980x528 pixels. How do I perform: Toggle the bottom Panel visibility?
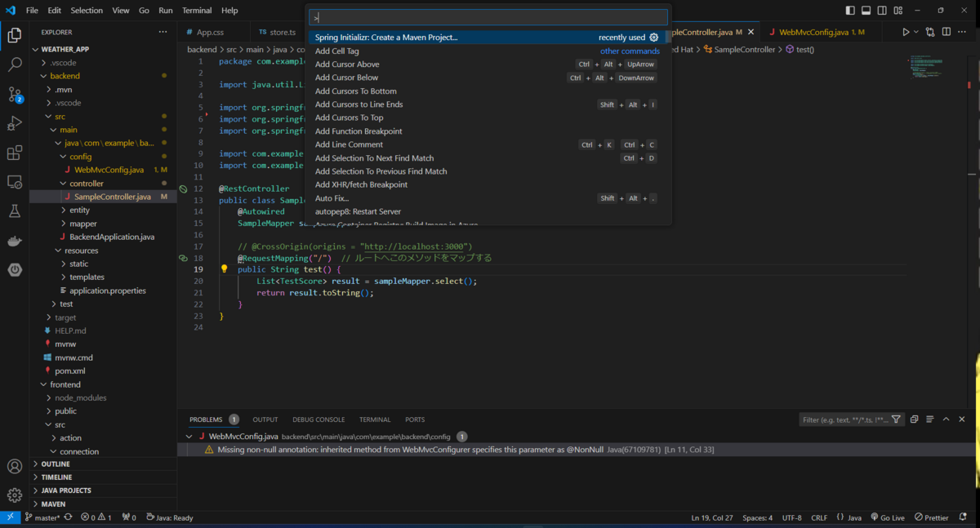coord(866,9)
